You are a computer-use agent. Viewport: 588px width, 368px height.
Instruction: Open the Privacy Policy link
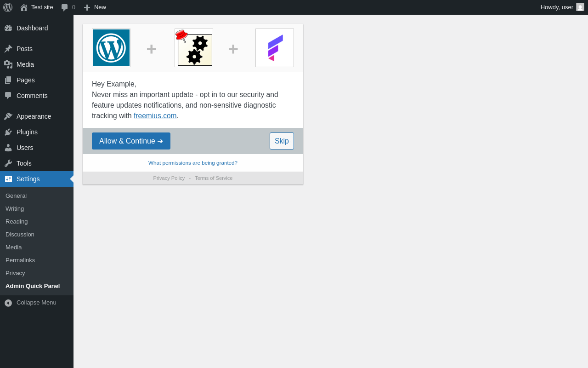(x=169, y=178)
